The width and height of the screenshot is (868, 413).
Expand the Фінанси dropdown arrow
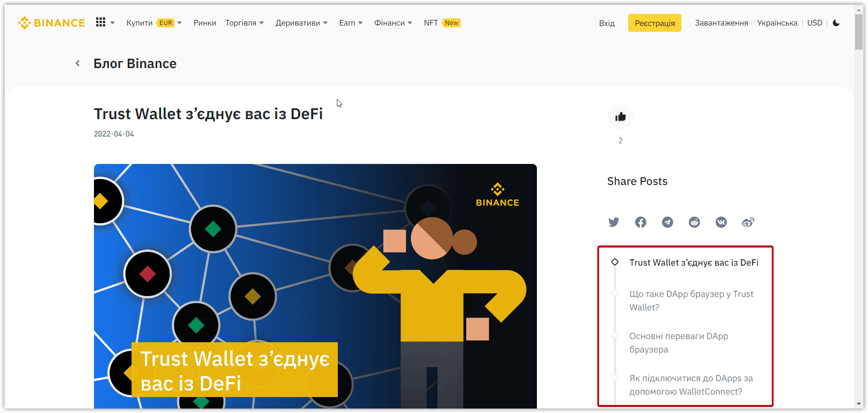410,23
